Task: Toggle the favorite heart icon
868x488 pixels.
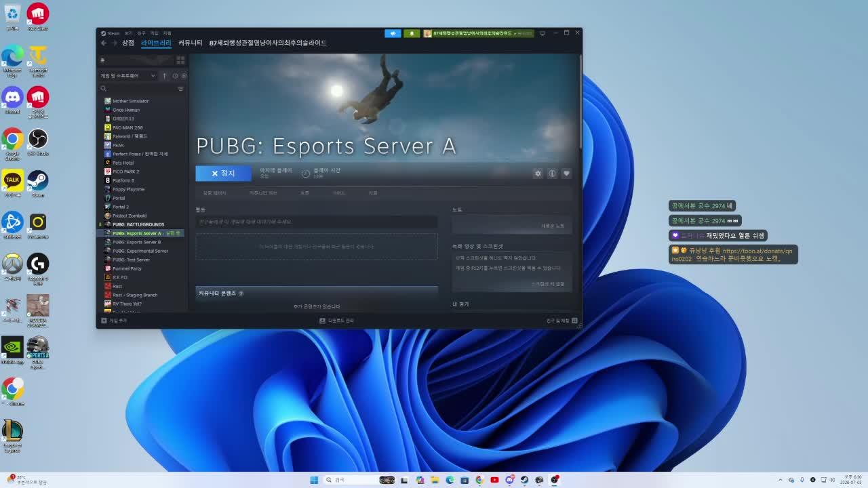Action: 566,174
